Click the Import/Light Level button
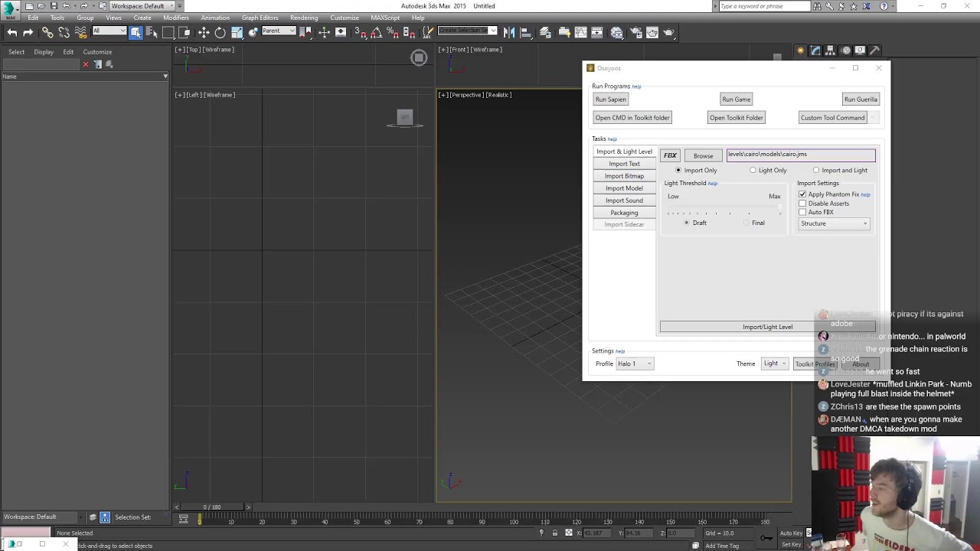This screenshot has height=551, width=980. tap(767, 327)
